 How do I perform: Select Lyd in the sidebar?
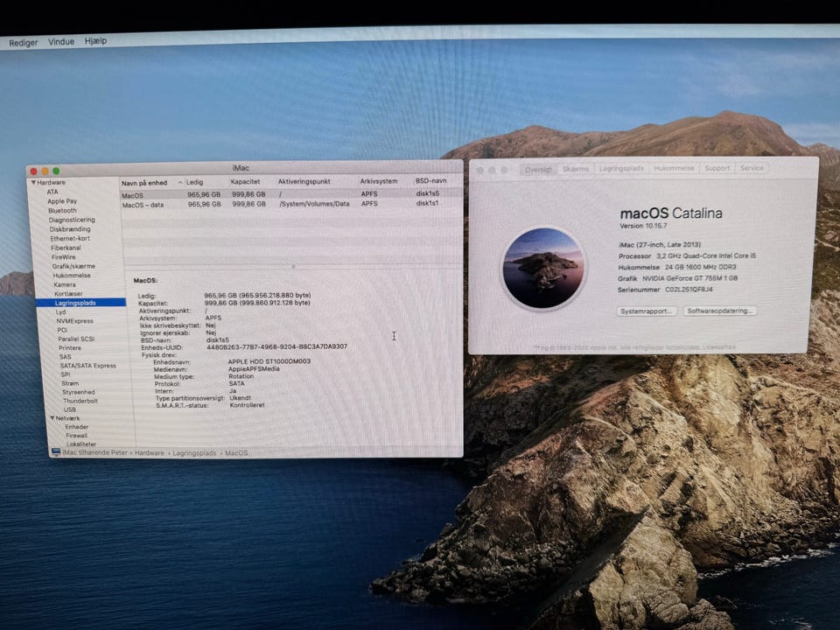(60, 311)
